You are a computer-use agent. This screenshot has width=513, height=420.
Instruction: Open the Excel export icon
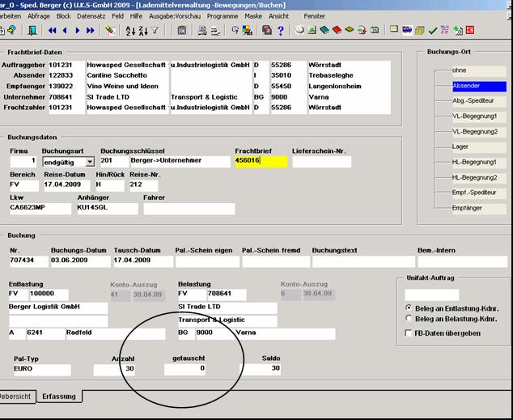click(312, 31)
